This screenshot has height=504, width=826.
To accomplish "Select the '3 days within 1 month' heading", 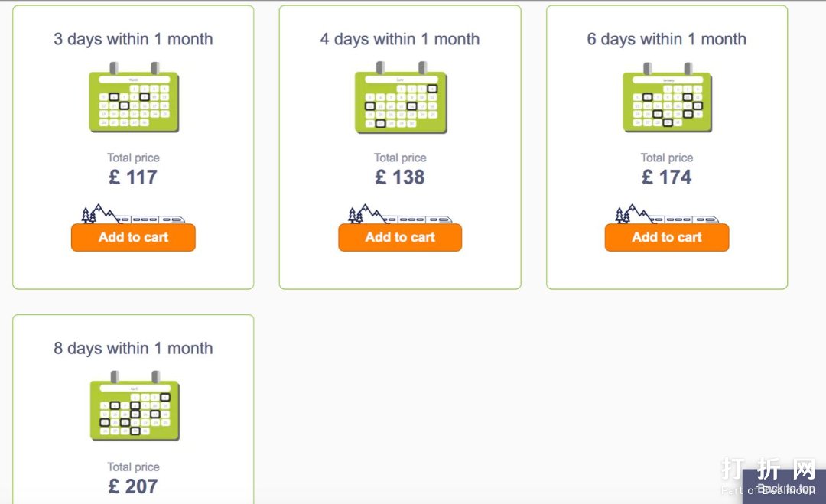I will [x=133, y=39].
